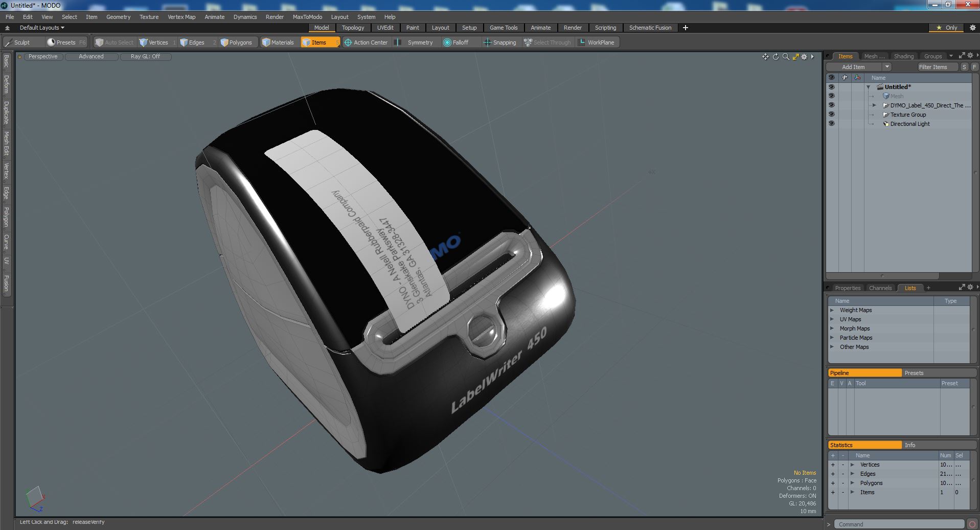Click the Command input field
This screenshot has width=980, height=530.
[x=899, y=524]
